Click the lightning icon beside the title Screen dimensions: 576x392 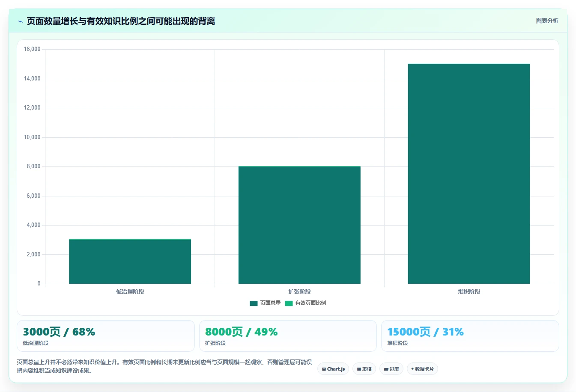point(20,21)
